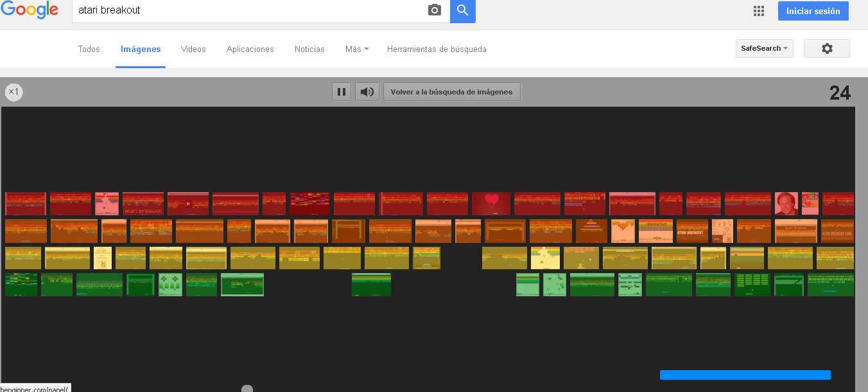Click the man's portrait thumbnail brick
The height and width of the screenshot is (392, 868).
click(786, 204)
